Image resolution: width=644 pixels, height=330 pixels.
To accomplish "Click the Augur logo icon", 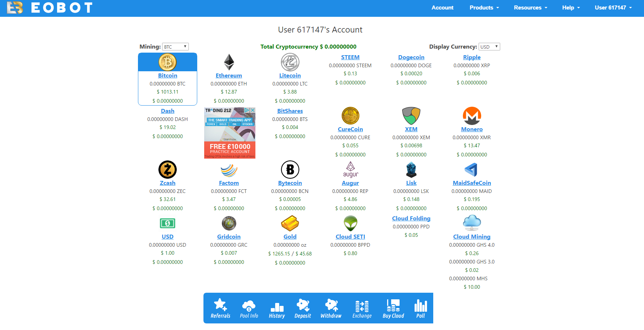I will pos(351,170).
